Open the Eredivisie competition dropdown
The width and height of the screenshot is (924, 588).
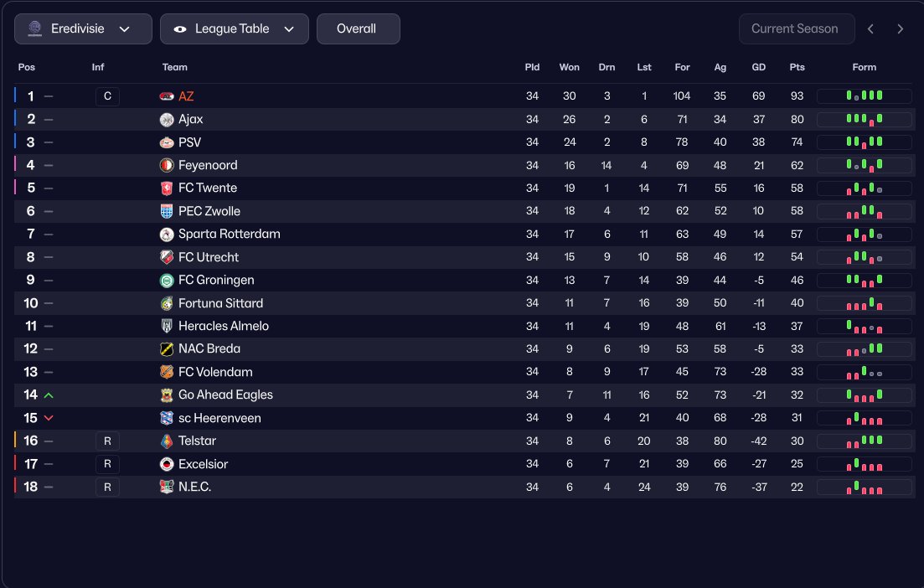click(83, 28)
